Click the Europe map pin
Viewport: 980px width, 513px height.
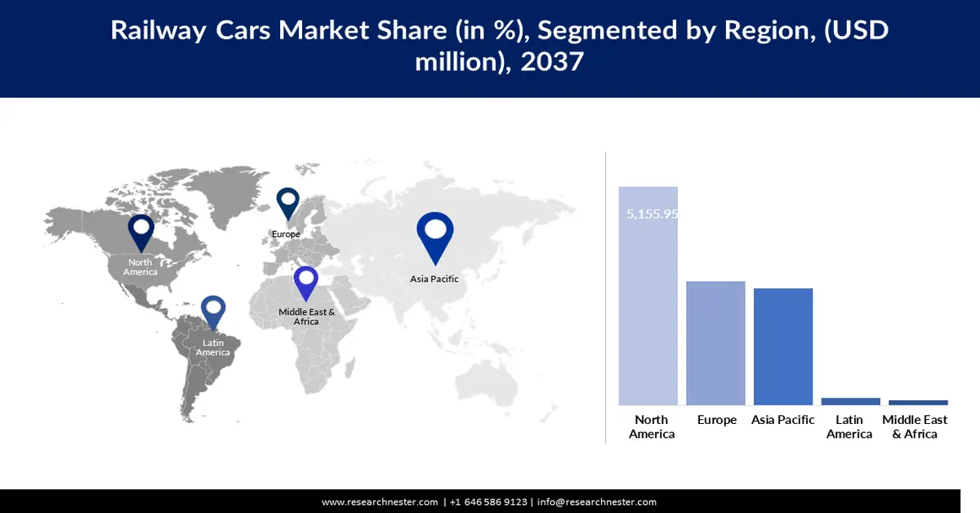point(288,203)
